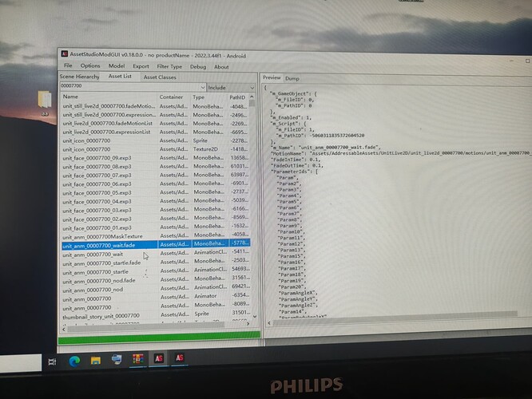This screenshot has height=399, width=532.
Task: Switch to the Asset List tab
Action: tap(120, 77)
